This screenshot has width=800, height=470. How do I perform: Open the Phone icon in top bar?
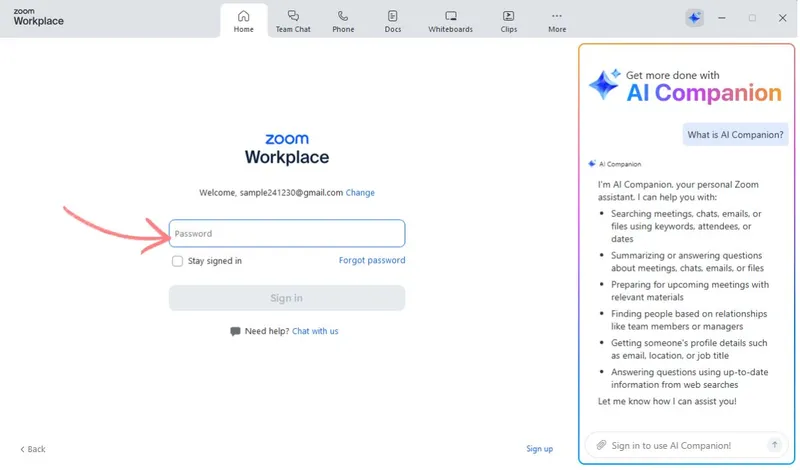coord(343,17)
